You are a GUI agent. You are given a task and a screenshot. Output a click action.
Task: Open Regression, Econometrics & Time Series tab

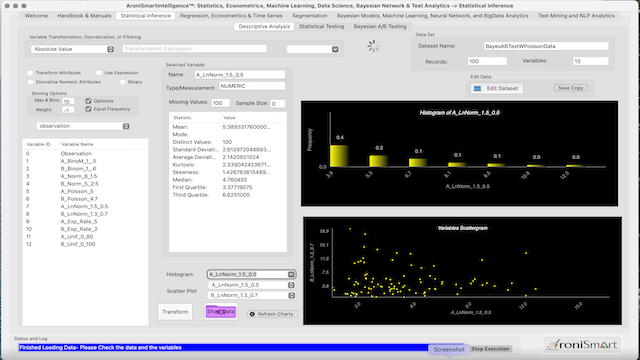[231, 16]
